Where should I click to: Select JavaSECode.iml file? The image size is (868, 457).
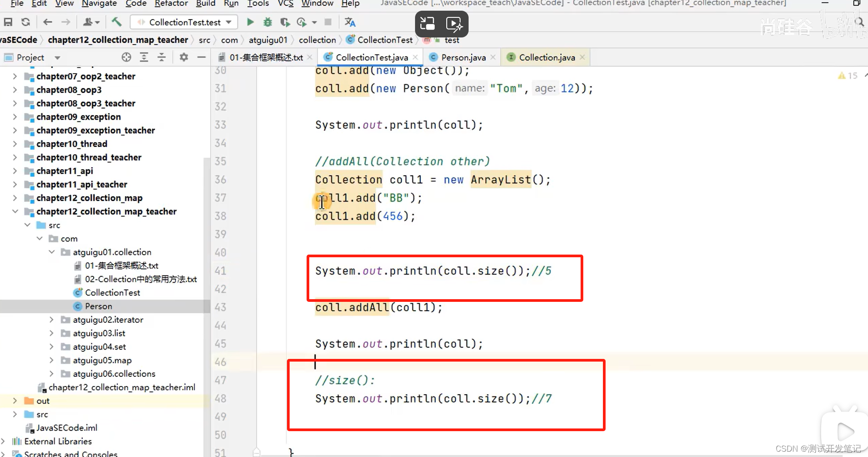(67, 428)
